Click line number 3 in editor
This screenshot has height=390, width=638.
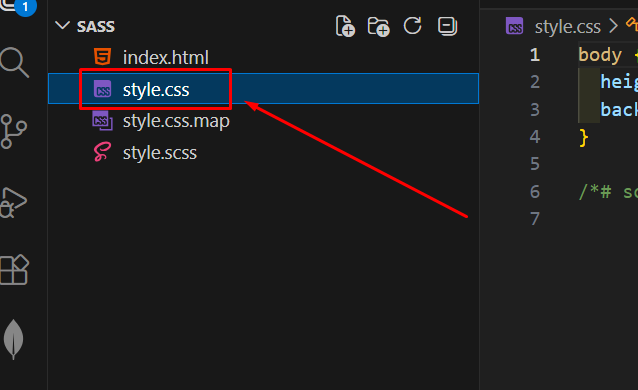click(535, 110)
